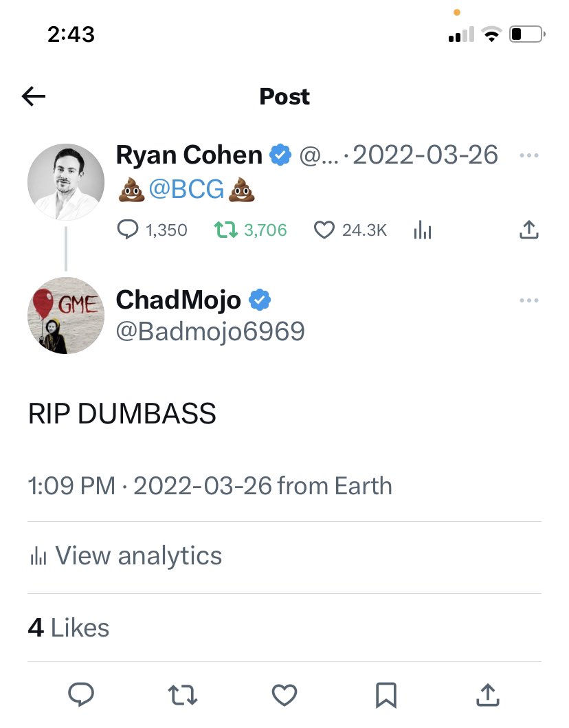Like ChadMojo's post

(284, 695)
